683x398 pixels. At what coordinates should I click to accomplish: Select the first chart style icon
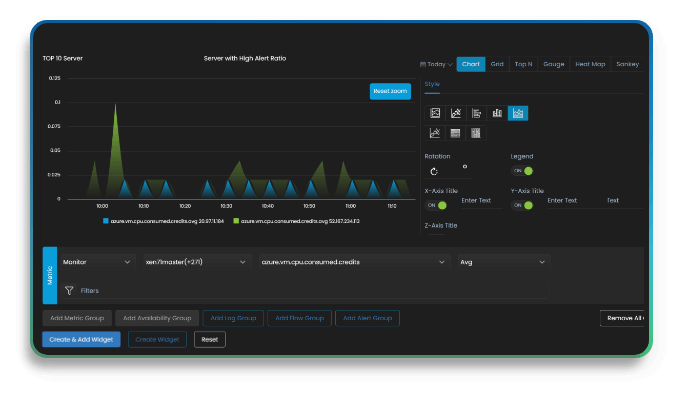pyautogui.click(x=435, y=113)
